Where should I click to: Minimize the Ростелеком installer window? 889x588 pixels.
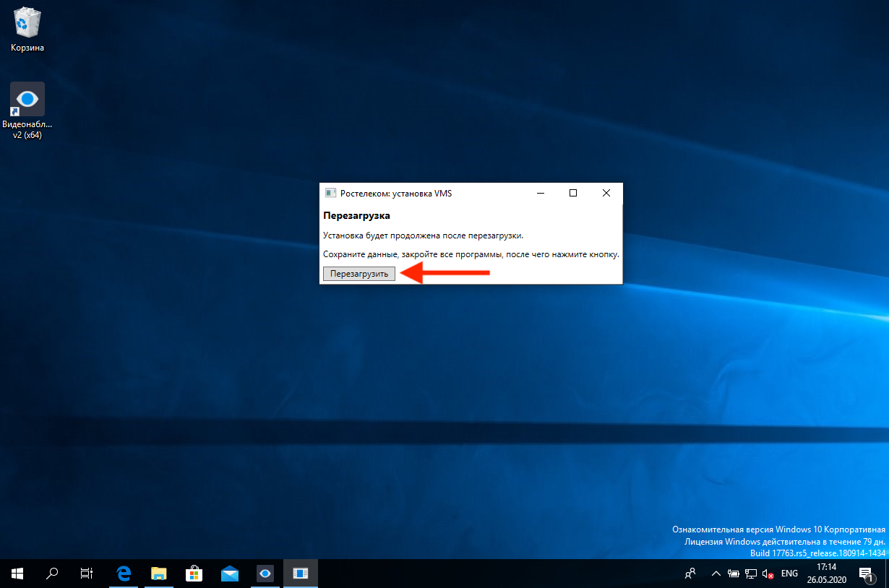coord(540,193)
